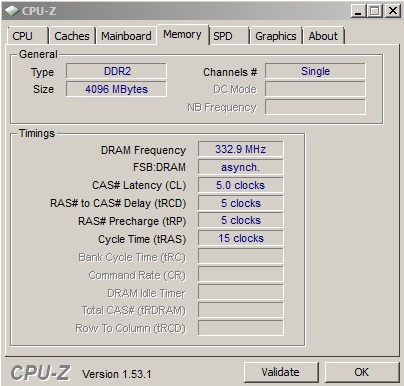Click the empty Command Rate (CR) field
Image resolution: width=404 pixels, height=386 pixels.
click(241, 274)
